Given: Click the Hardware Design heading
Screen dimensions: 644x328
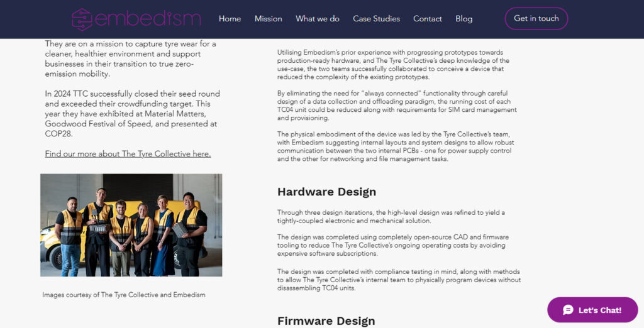Looking at the screenshot, I should point(326,192).
